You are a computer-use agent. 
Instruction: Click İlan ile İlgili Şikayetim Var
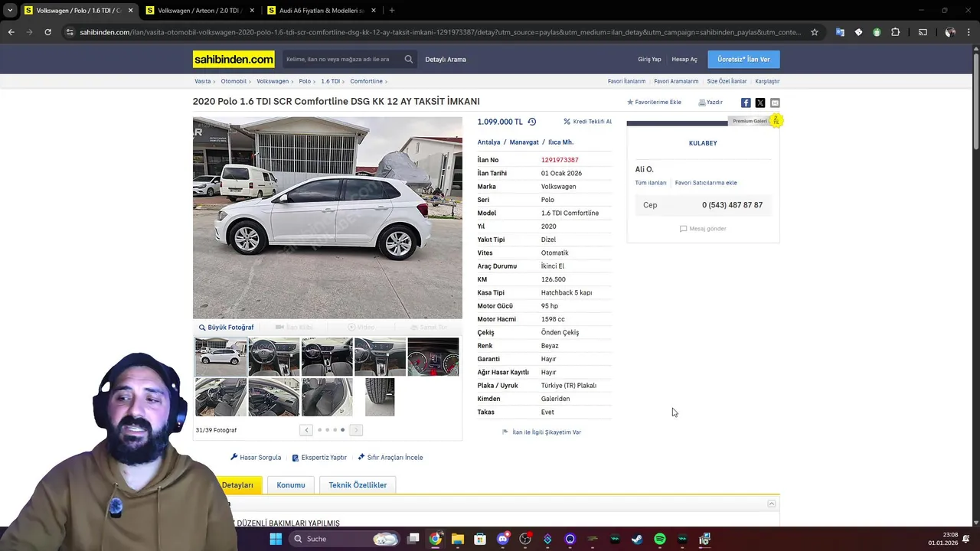[541, 432]
